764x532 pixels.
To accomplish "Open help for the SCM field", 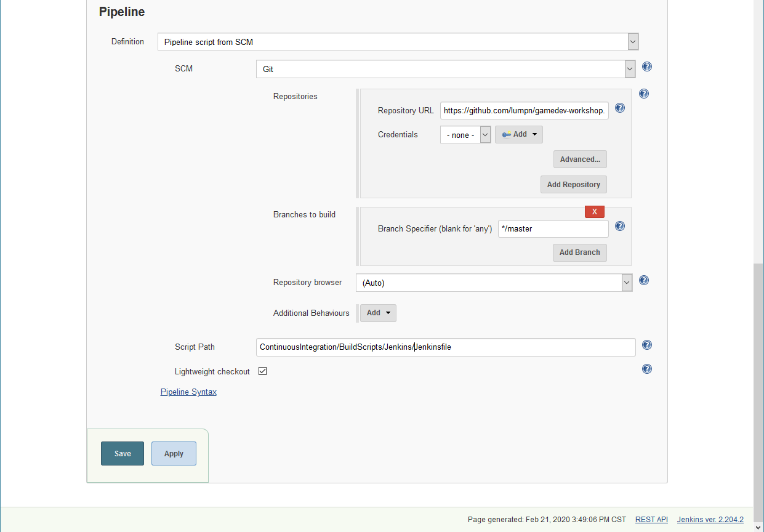I will (647, 67).
